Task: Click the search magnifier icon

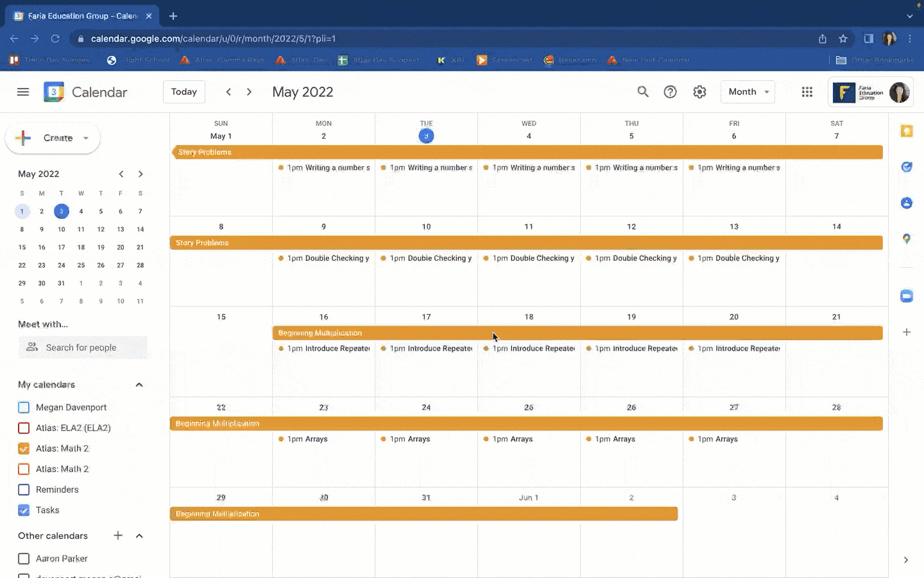Action: pos(642,92)
